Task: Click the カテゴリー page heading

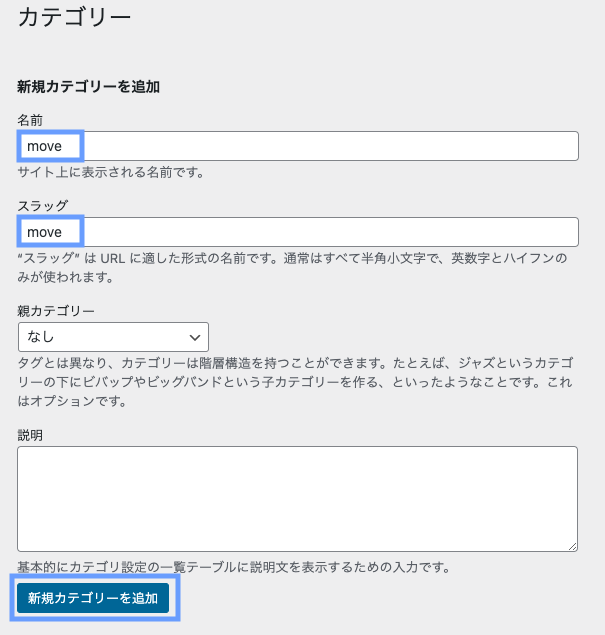Action: tap(75, 17)
